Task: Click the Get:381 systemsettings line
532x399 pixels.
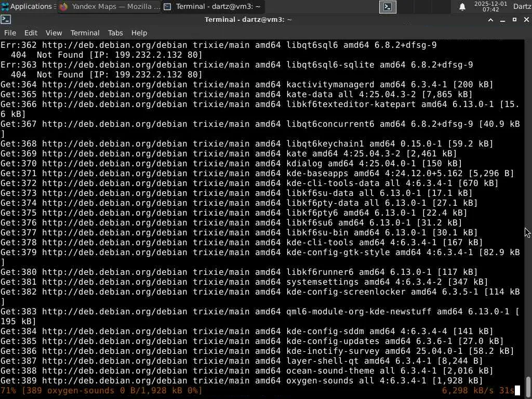Action: coord(244,282)
